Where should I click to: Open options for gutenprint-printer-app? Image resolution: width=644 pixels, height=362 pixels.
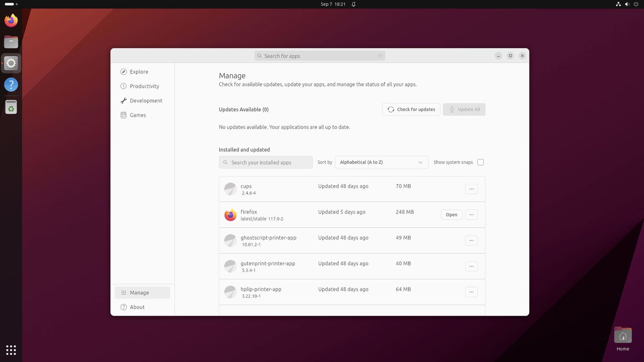471,266
